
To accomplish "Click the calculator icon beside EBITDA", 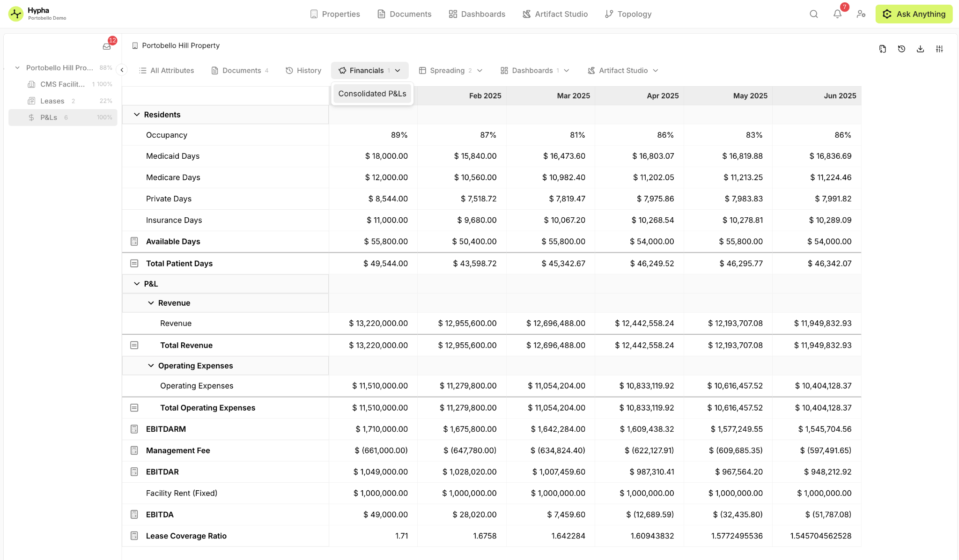I will (x=134, y=514).
